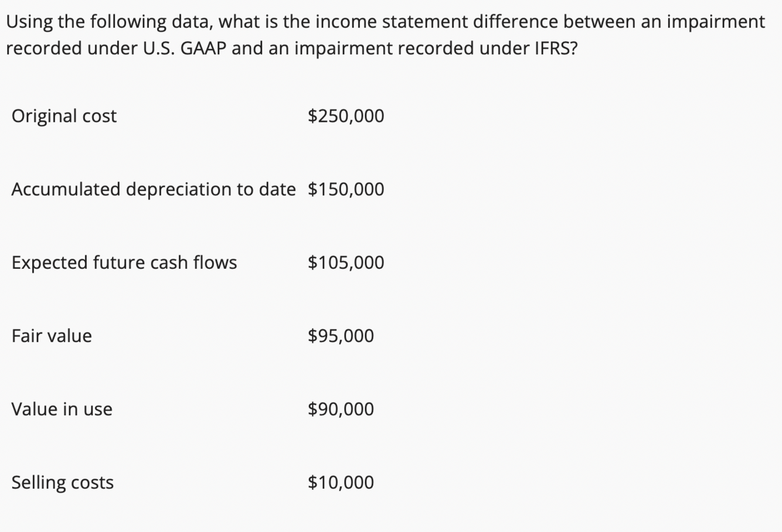This screenshot has width=782, height=532.
Task: Click the word 'IFRS' in the question
Action: pos(550,49)
